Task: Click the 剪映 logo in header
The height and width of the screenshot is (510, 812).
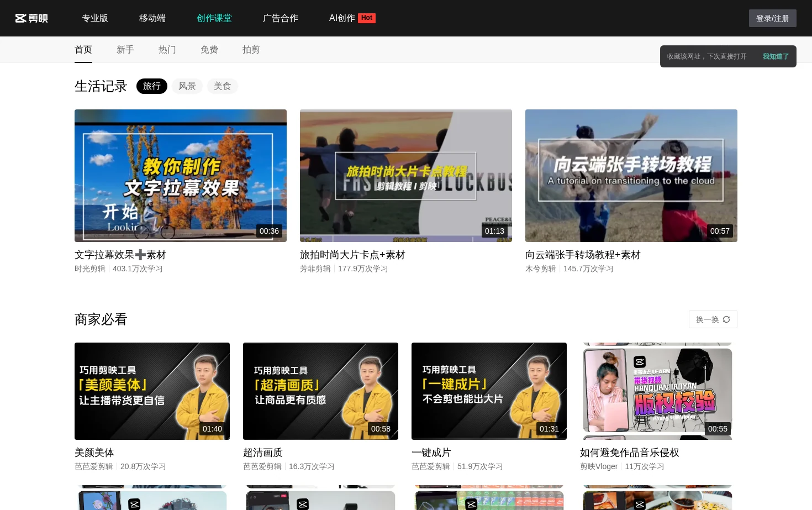Action: tap(31, 18)
